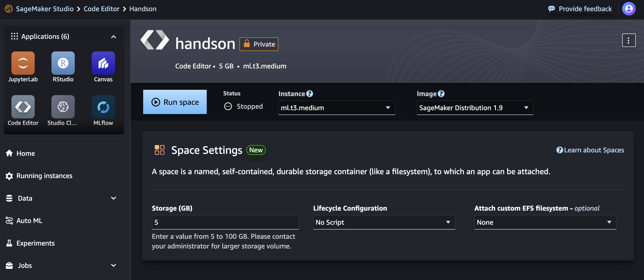Open the Code Editor application

[23, 106]
